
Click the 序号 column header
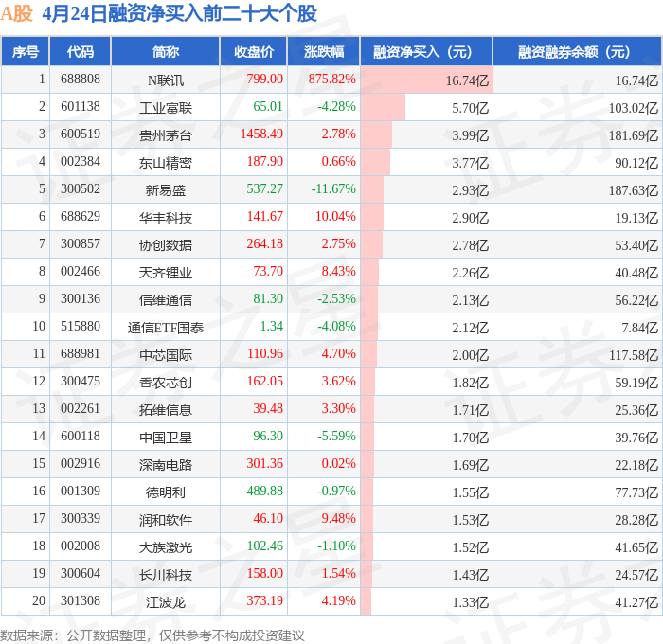(x=26, y=51)
